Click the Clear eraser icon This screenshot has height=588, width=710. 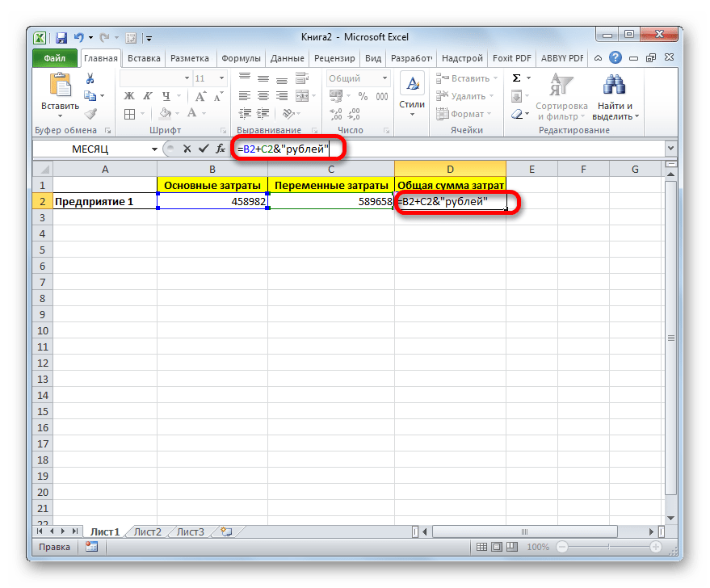(x=517, y=114)
